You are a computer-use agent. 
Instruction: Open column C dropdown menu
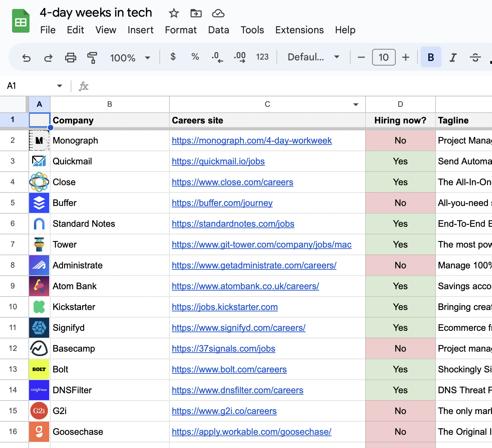click(355, 105)
